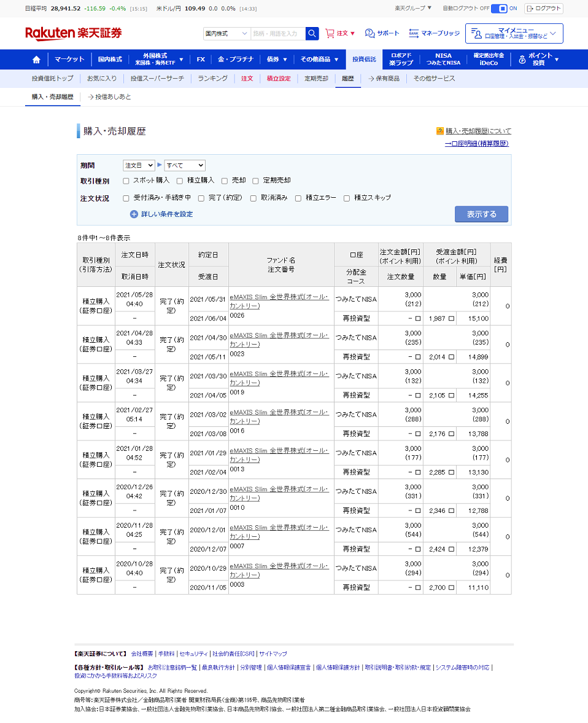The height and width of the screenshot is (723, 588).
Task: Click 数量 box icon beside 2,285
Action: tap(452, 472)
